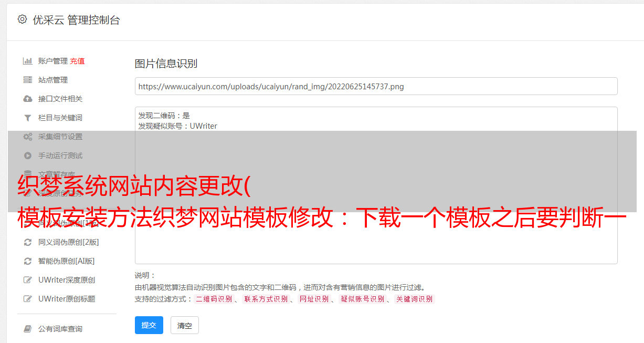Click the cogs icon for 采集细节设置
644x343 pixels.
click(28, 137)
